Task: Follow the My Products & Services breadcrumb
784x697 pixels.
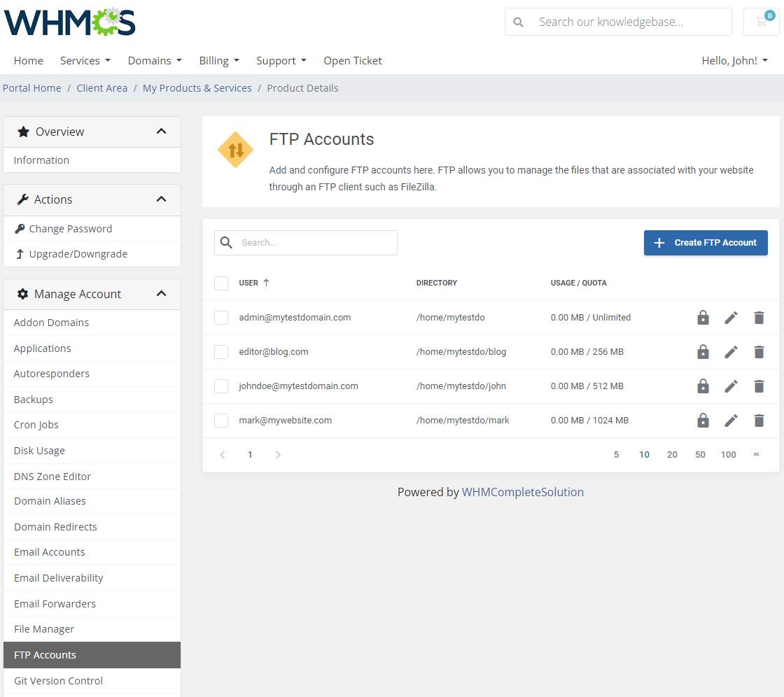Action: 197,88
